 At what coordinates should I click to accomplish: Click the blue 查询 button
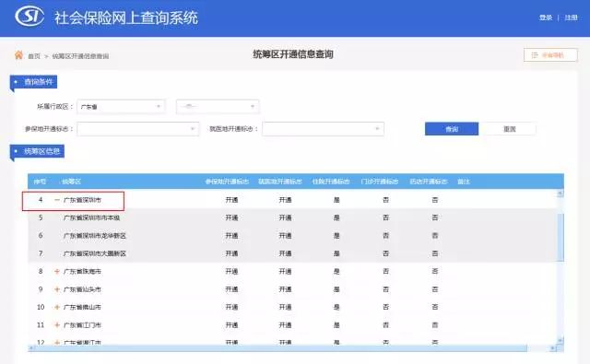(x=452, y=129)
